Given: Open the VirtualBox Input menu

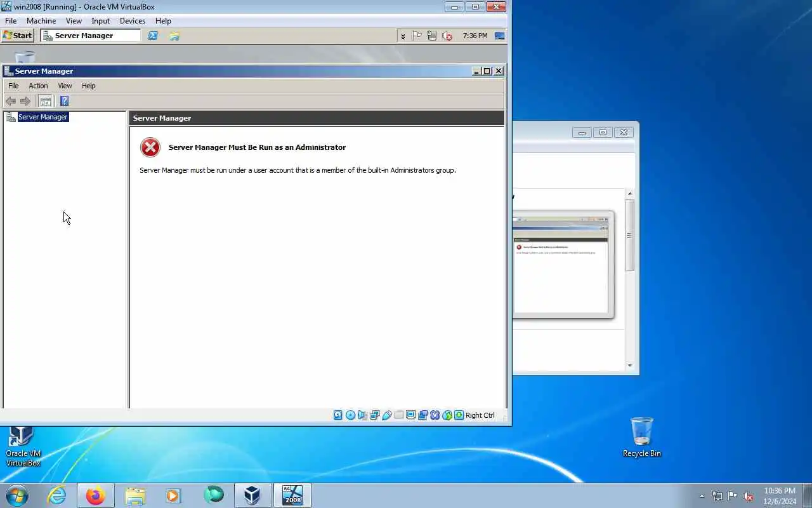Looking at the screenshot, I should pos(100,21).
